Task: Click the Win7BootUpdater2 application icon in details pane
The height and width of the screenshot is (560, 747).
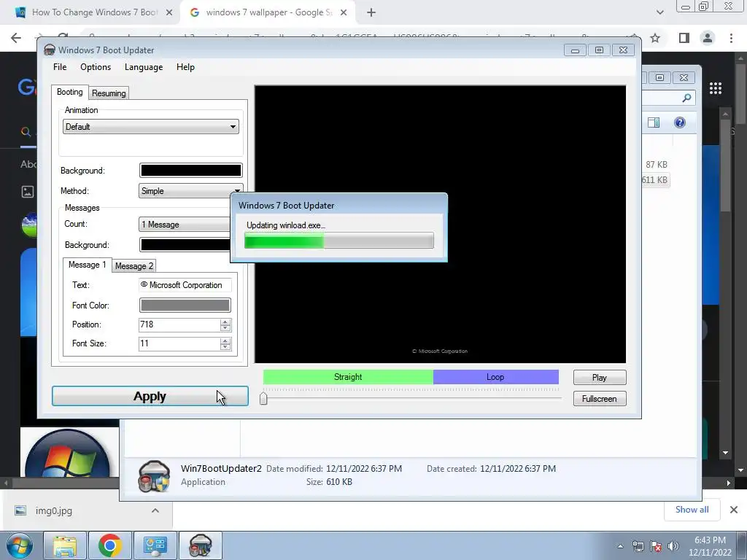Action: click(x=154, y=476)
